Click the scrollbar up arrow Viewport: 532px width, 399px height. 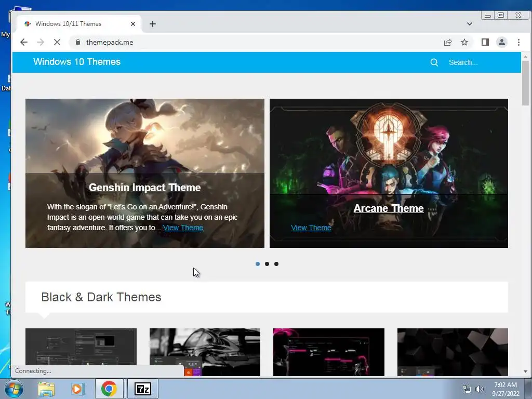(526, 57)
